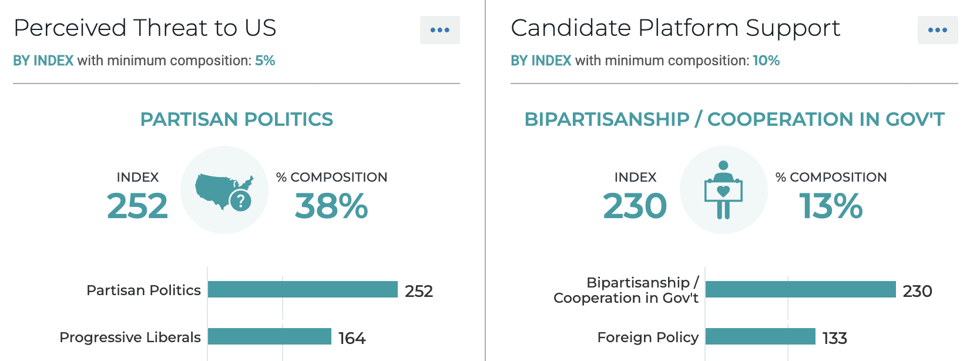Image resolution: width=980 pixels, height=361 pixels.
Task: Select the PARTISAN POLITICS heading
Action: click(236, 119)
